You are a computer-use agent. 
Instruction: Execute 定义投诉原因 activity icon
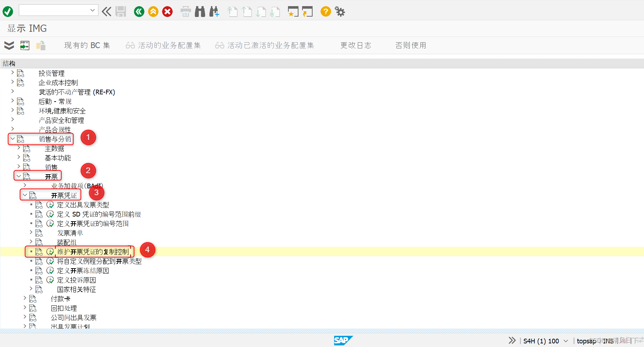pyautogui.click(x=50, y=280)
